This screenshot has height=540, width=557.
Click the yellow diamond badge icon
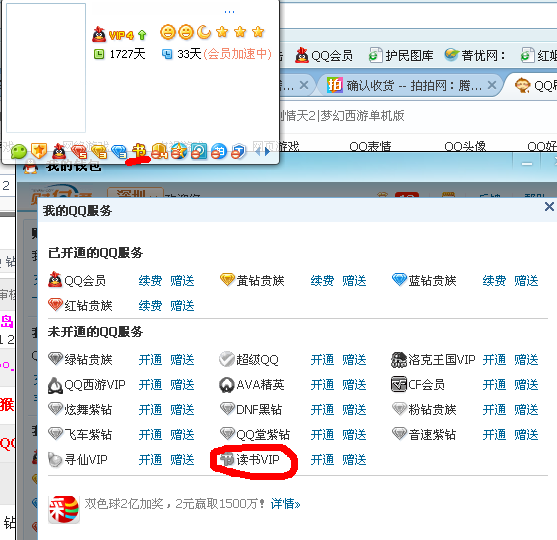click(99, 151)
